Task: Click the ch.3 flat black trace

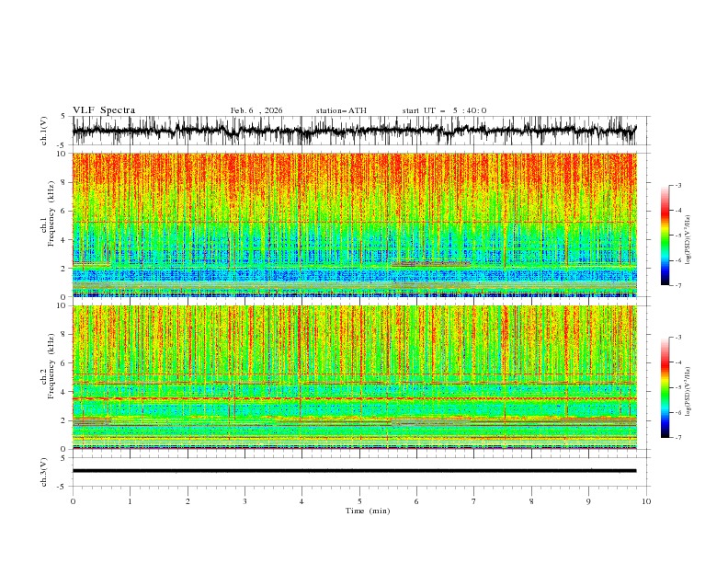Action: coord(354,471)
